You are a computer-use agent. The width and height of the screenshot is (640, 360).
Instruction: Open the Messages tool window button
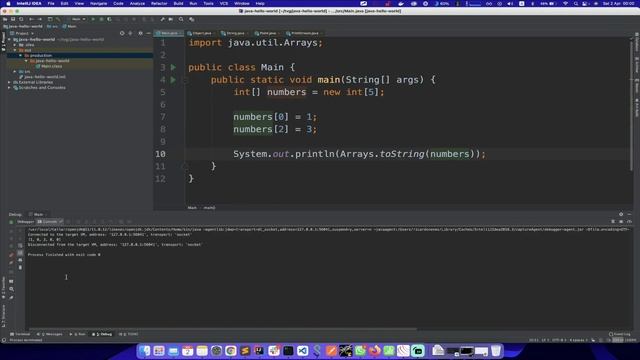tap(50, 334)
